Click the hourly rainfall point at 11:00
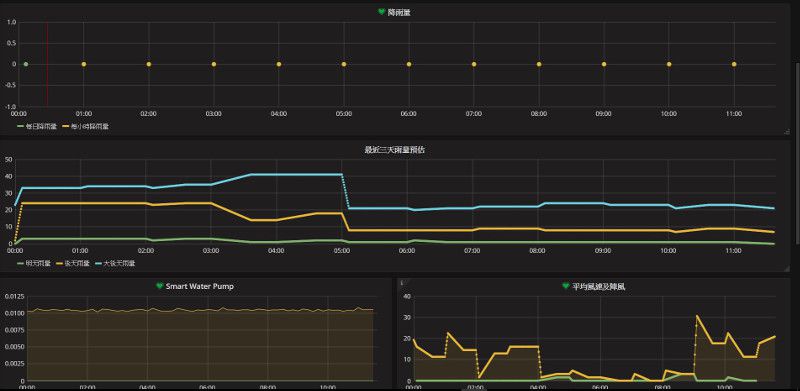 click(x=734, y=64)
